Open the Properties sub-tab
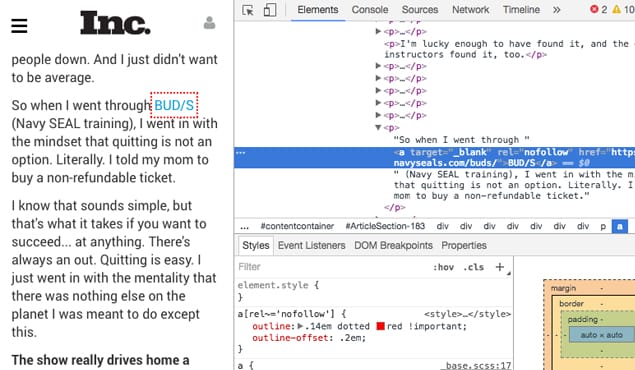 (464, 245)
